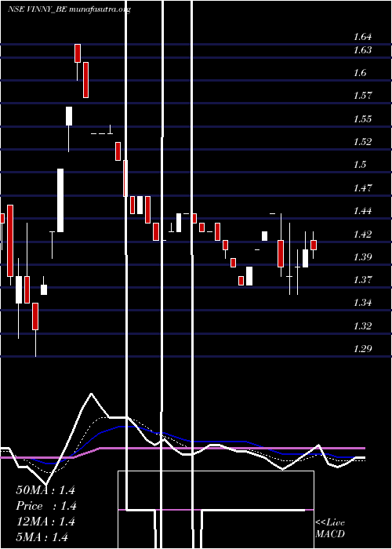Click the 1.55 price axis label
This screenshot has width=392, height=549.
(362, 119)
